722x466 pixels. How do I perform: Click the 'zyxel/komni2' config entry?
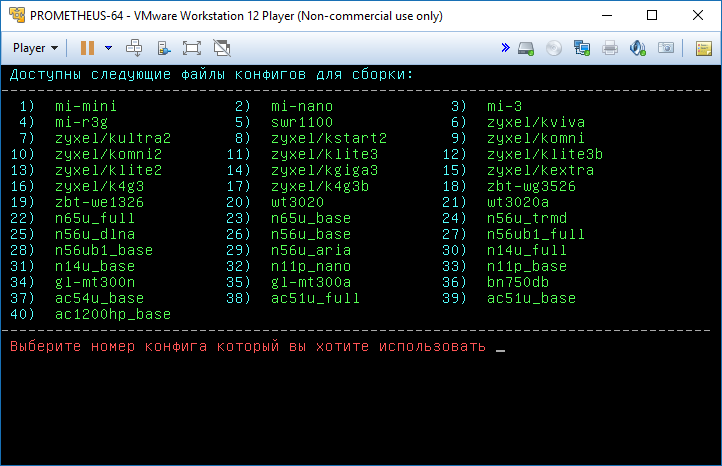coord(108,154)
